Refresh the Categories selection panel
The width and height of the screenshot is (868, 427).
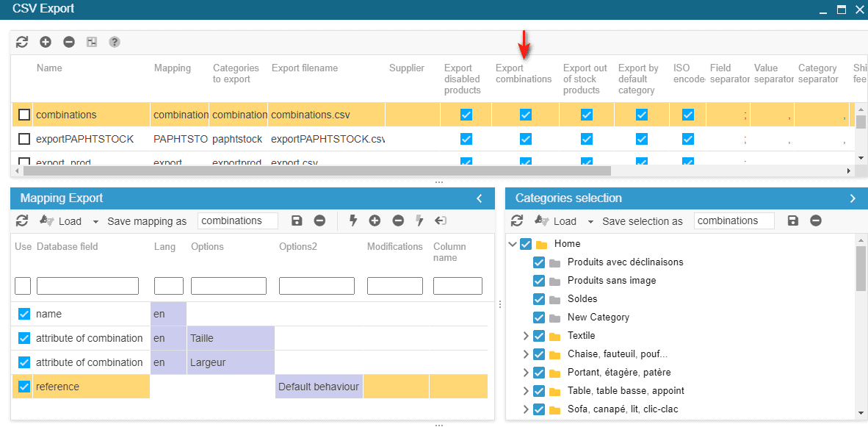pyautogui.click(x=517, y=221)
